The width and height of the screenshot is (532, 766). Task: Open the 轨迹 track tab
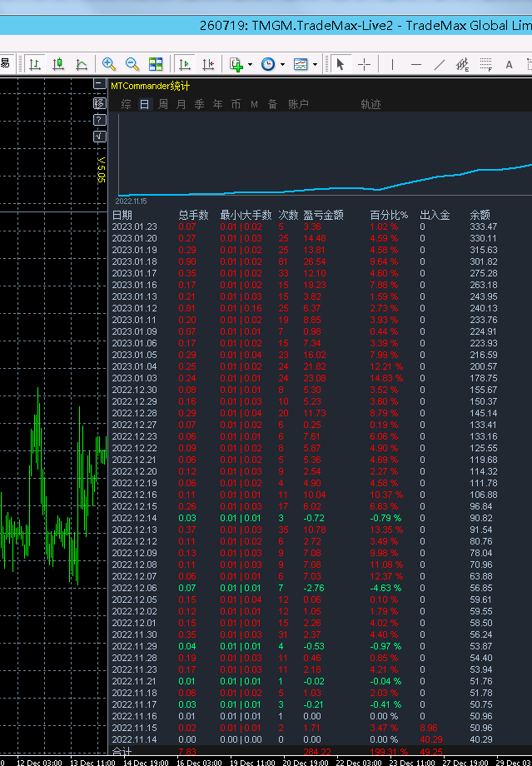tap(370, 104)
